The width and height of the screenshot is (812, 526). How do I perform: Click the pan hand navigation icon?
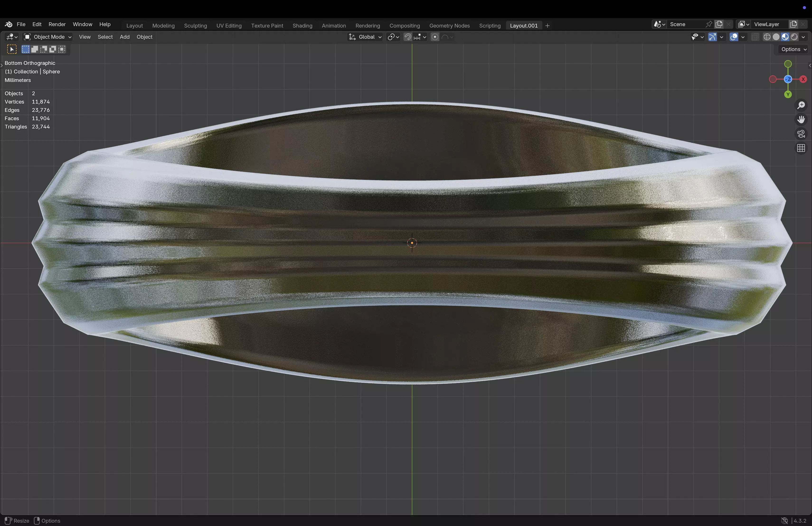point(801,120)
